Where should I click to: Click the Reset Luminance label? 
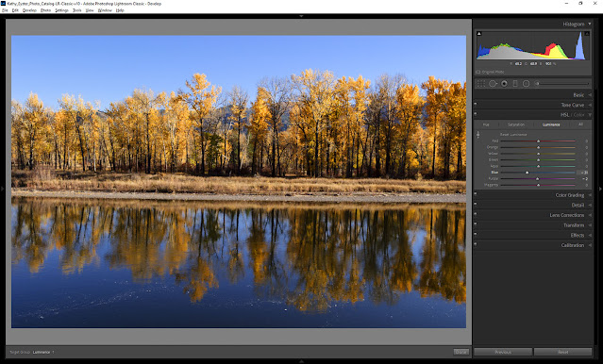(x=513, y=135)
